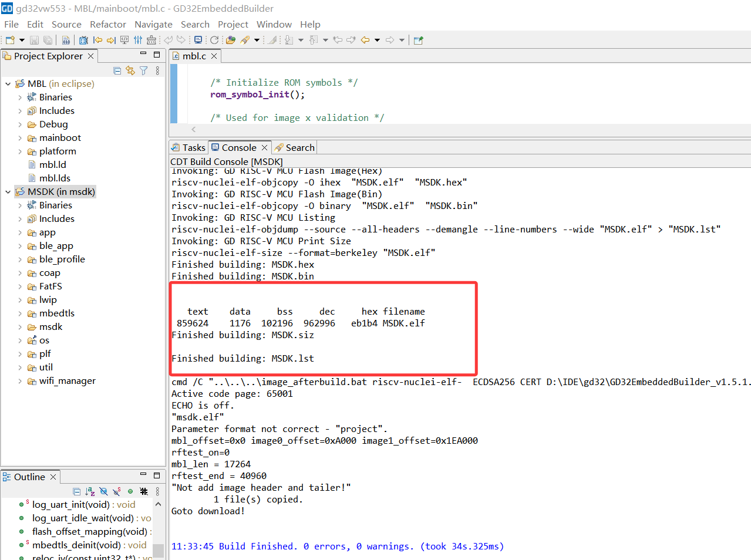Close the Console view tab

(x=265, y=147)
